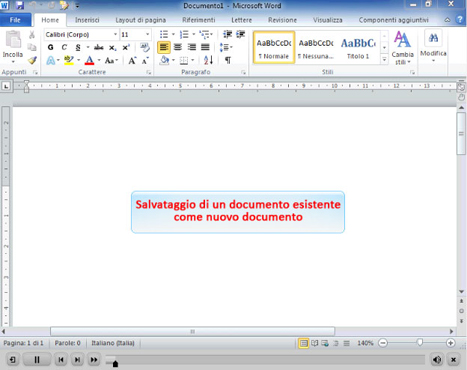Switch to Layout di pagina tab

tap(141, 20)
